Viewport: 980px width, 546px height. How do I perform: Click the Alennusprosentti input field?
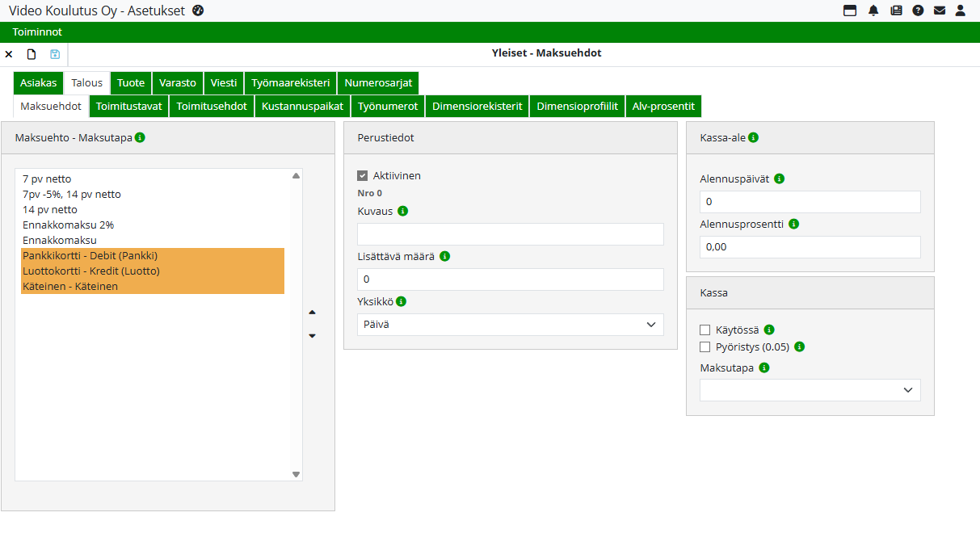tap(810, 247)
